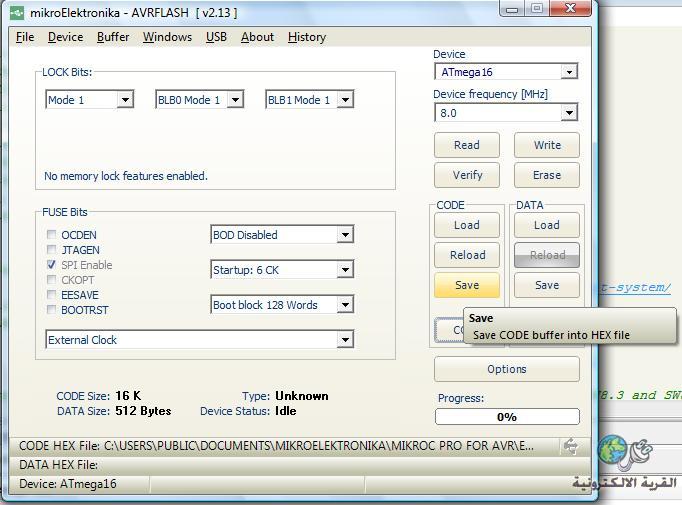Open the Options button
This screenshot has width=682, height=505.
507,369
